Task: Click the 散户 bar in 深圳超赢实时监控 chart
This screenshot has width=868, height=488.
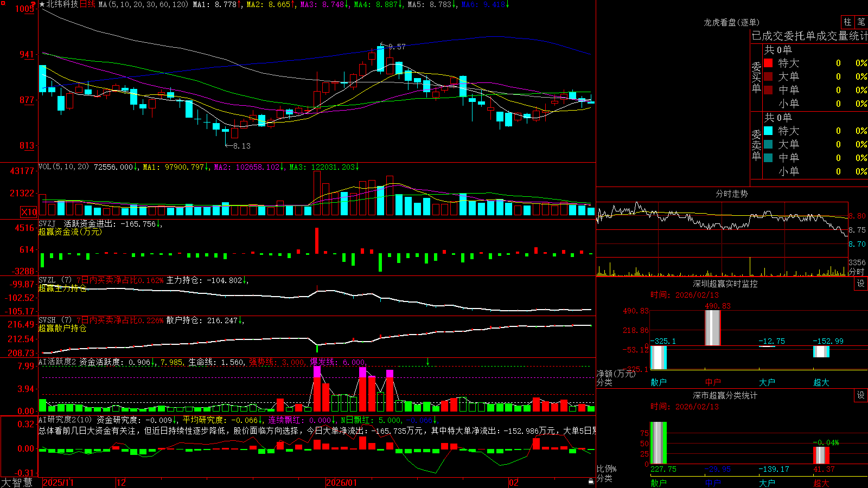Action: [x=659, y=358]
